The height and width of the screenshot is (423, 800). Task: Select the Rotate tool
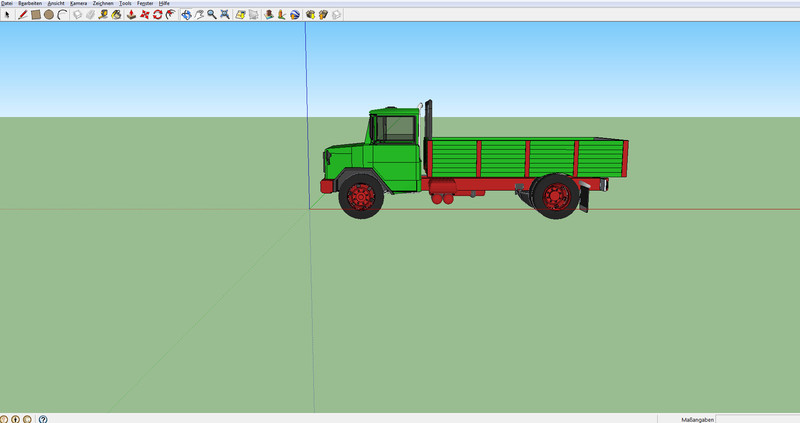[x=158, y=15]
